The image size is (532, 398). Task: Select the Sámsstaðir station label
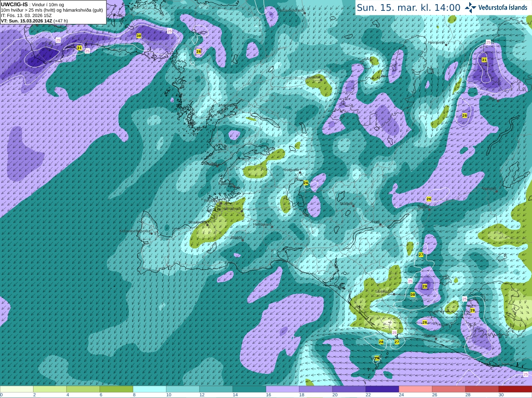(383, 291)
